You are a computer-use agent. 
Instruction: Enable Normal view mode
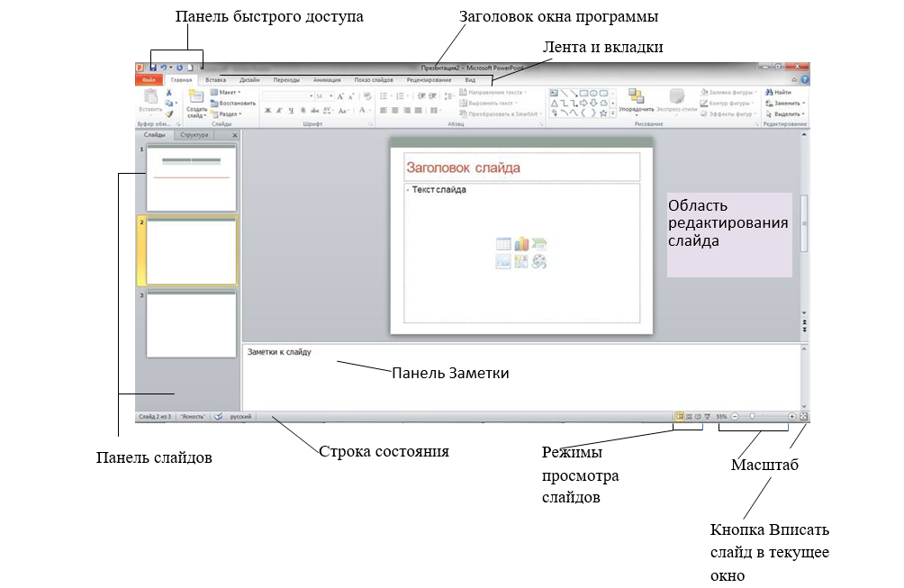tap(680, 416)
